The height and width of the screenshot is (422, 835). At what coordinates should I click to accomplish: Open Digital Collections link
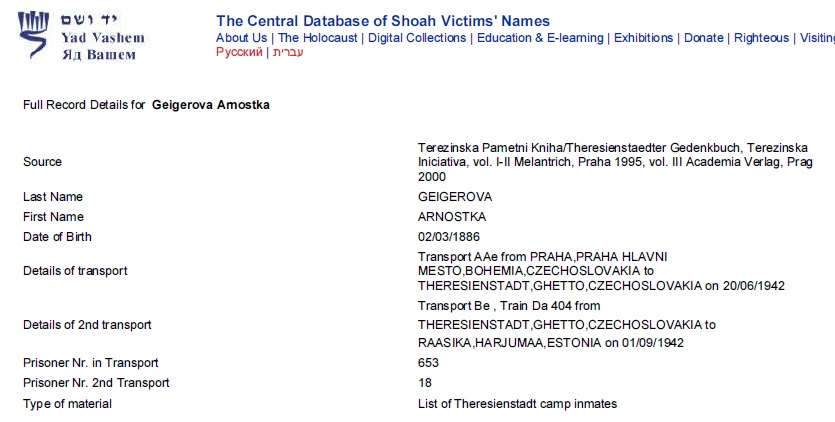[x=417, y=38]
